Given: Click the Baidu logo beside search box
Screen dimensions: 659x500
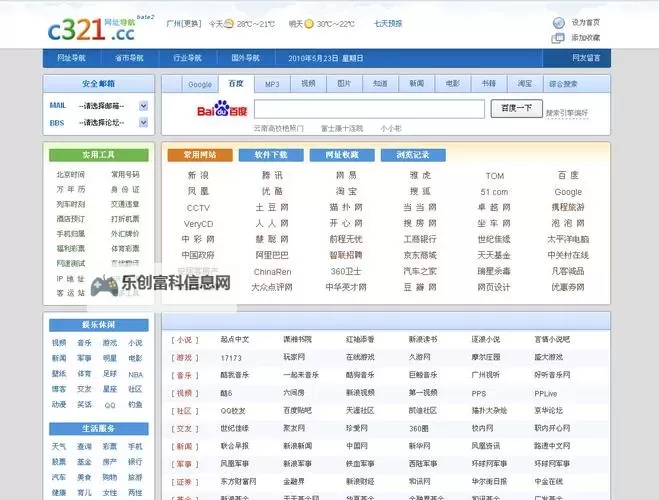Looking at the screenshot, I should 222,109.
